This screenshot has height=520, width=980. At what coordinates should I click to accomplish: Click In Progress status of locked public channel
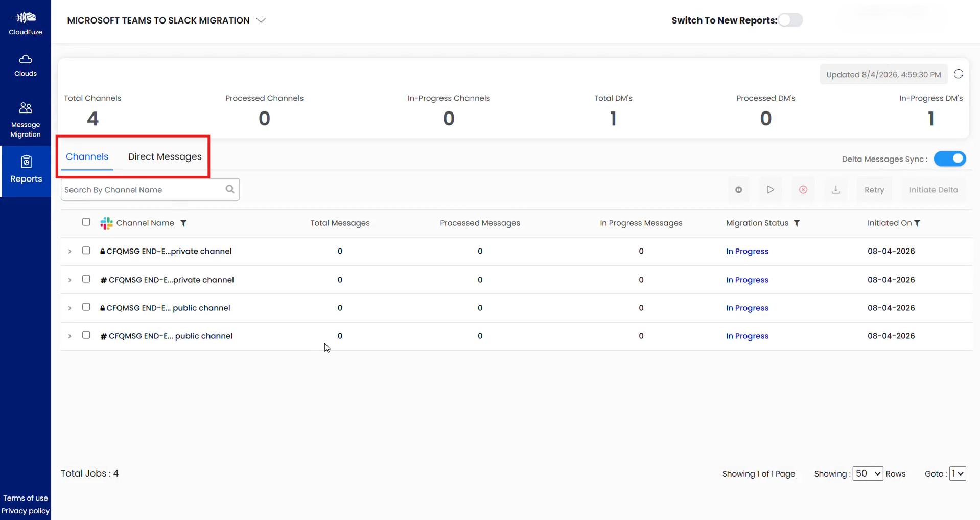pyautogui.click(x=747, y=308)
